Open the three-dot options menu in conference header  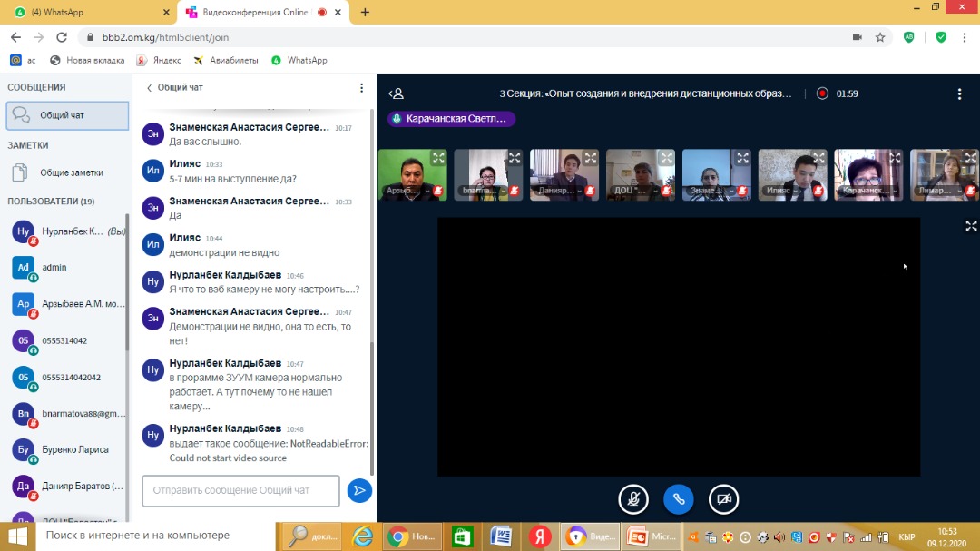[x=959, y=93]
